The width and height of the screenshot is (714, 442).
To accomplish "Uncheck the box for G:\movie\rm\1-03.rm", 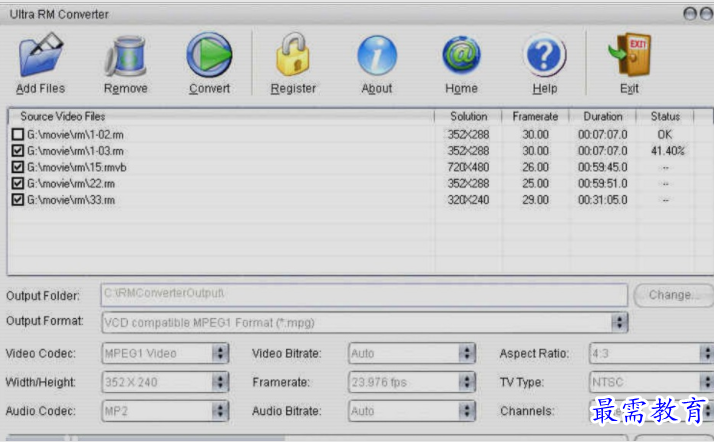I will pos(18,151).
